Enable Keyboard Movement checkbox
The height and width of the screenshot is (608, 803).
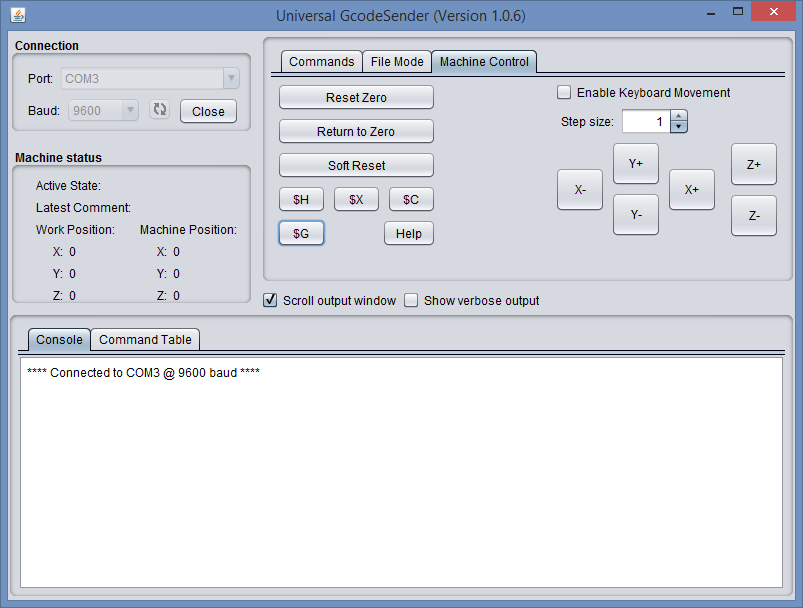pos(565,93)
